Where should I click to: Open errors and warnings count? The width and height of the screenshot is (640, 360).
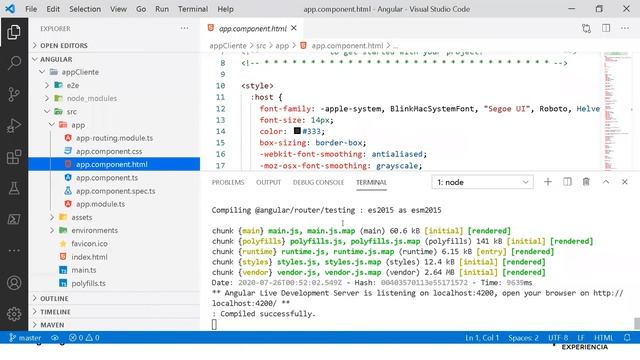tap(84, 338)
